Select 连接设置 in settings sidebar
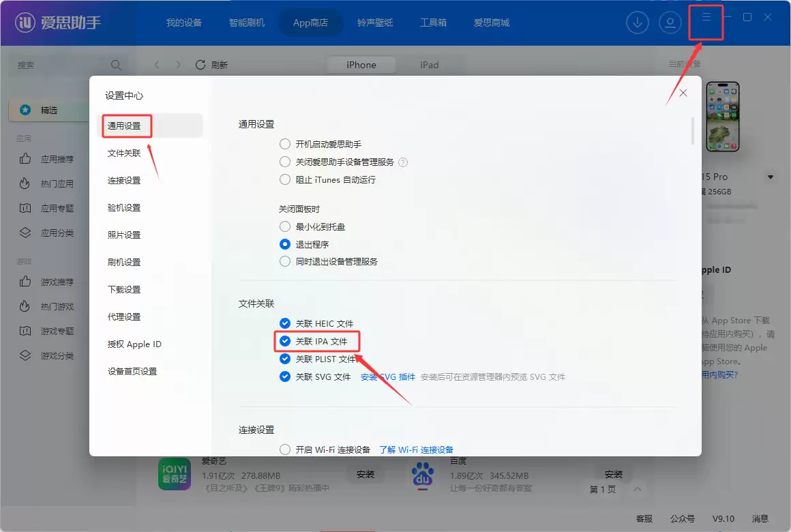Screen dimensions: 791x532 coord(124,180)
